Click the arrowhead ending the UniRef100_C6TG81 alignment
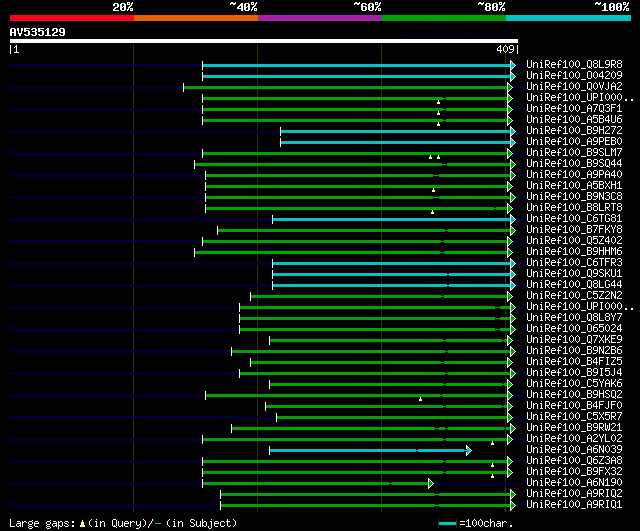This screenshot has width=640, height=531. coord(513,220)
